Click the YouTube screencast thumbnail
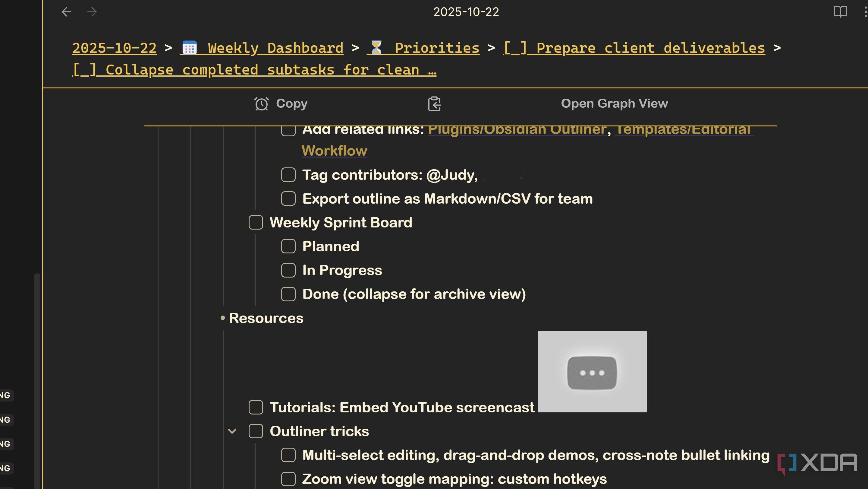The width and height of the screenshot is (868, 489). (x=592, y=372)
